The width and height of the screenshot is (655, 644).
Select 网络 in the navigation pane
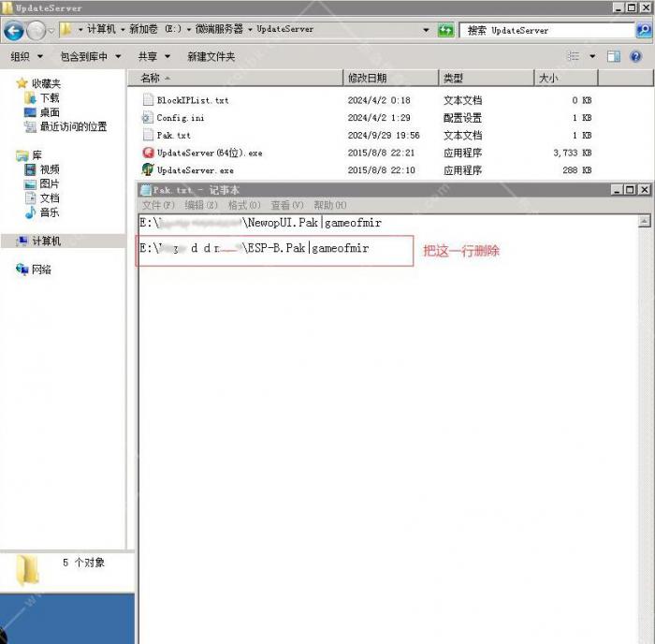tap(40, 270)
